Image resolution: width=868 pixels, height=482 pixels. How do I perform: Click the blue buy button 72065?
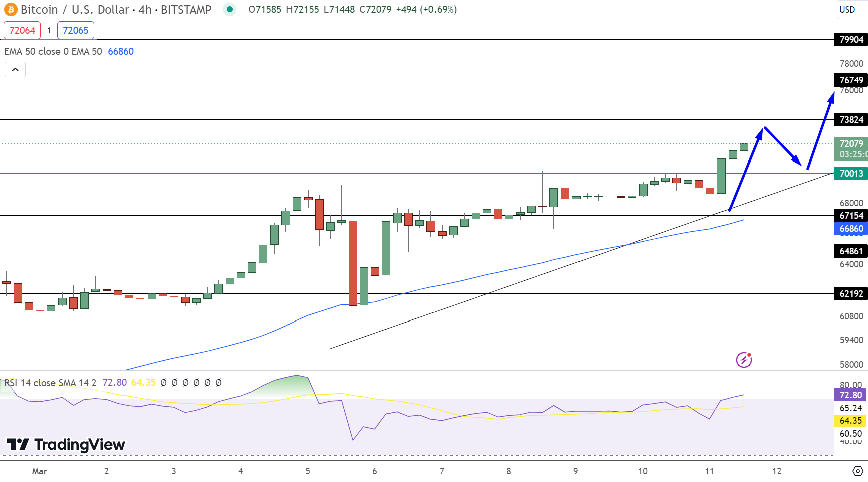76,30
